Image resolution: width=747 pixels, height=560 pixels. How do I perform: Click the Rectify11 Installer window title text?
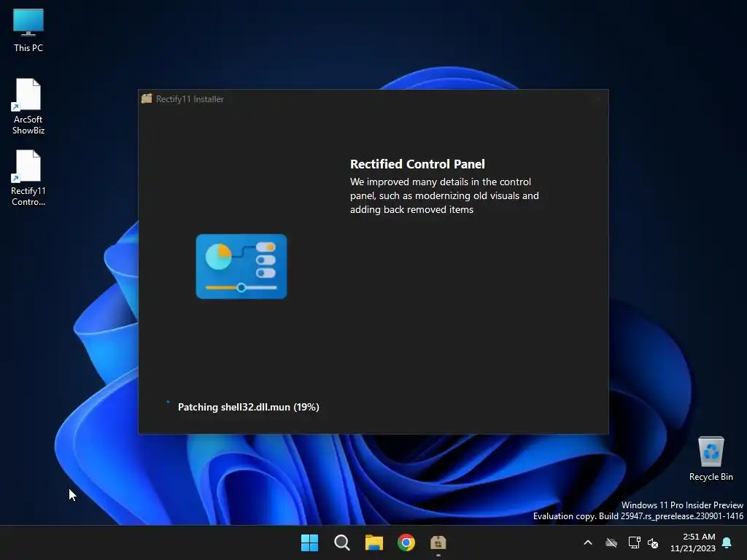[190, 99]
